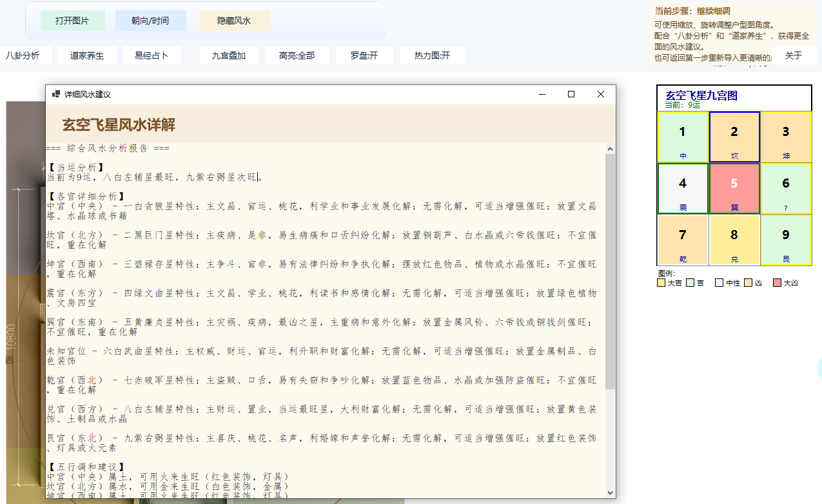Click the 打开图片 button
The image size is (822, 504).
tap(72, 21)
